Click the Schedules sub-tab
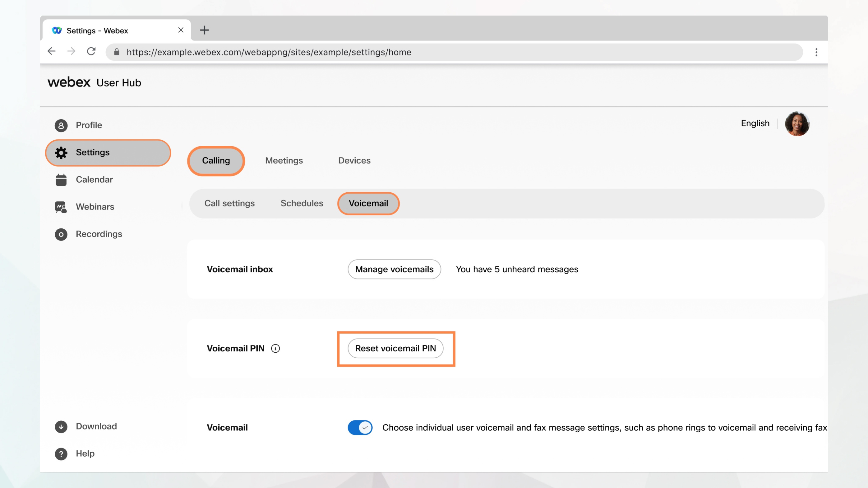 pyautogui.click(x=302, y=203)
